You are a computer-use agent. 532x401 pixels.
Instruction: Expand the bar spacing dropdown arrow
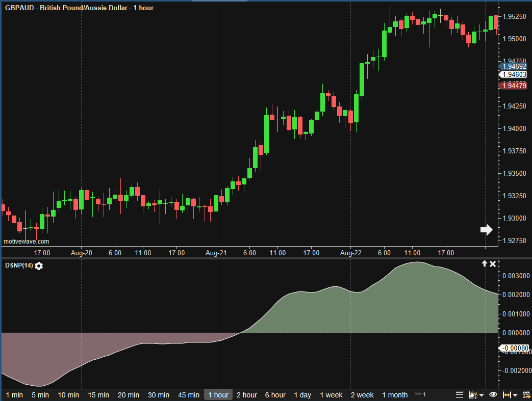[516, 395]
